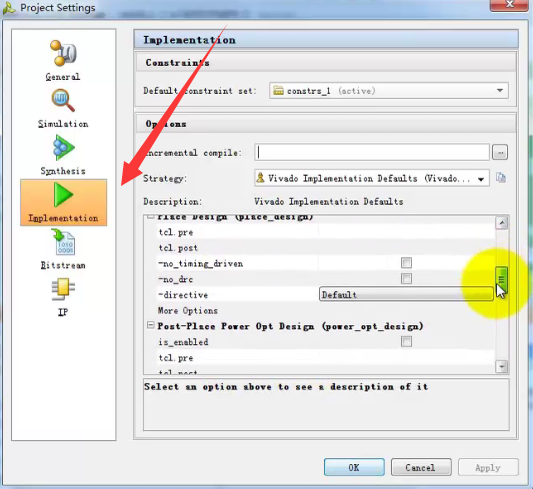Check the is_enabled option for power_opt_design
Image resolution: width=533 pixels, height=489 pixels.
[x=406, y=342]
